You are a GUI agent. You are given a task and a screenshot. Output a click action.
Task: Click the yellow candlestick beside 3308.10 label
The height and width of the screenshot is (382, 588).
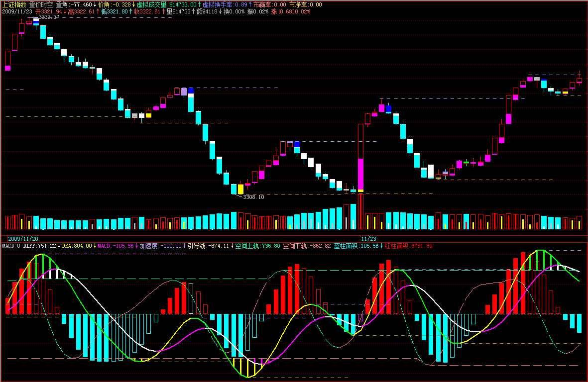(241, 189)
